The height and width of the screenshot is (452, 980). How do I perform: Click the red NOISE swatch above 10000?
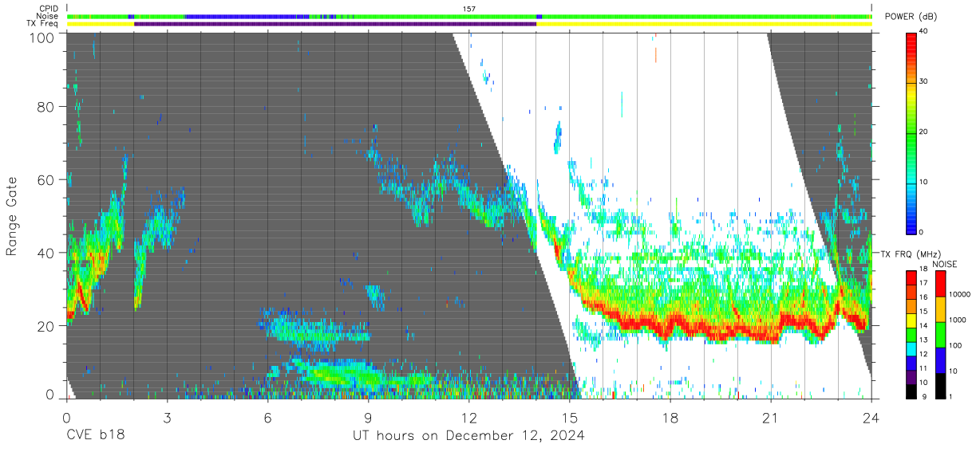point(941,284)
